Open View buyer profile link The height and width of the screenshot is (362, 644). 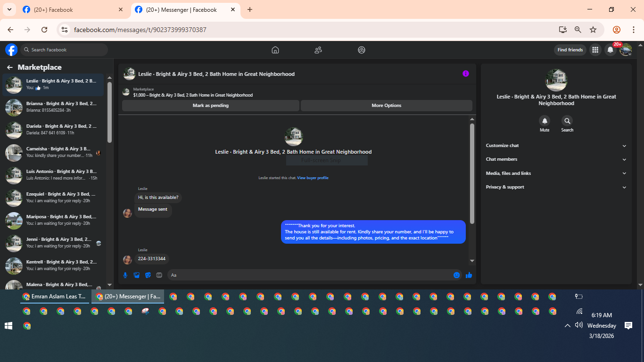click(313, 178)
